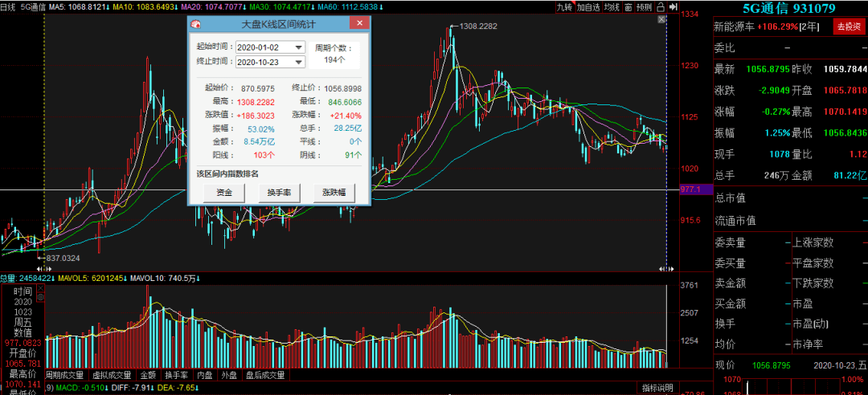Viewport: 868px width, 395px height.
Task: Close the chart overlay with the gray X icon
Action: pyautogui.click(x=661, y=19)
